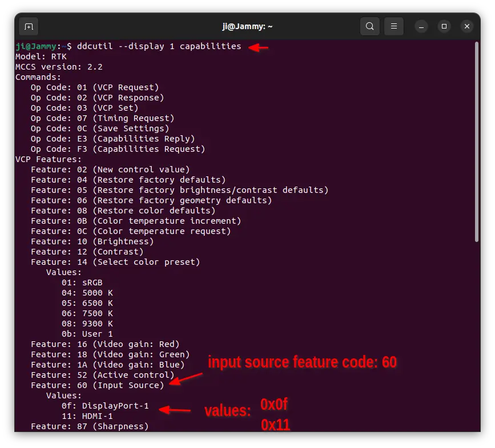Click Op Code: 0C (Save Settings)
Viewport: 495px width, 448px height.
pos(100,128)
